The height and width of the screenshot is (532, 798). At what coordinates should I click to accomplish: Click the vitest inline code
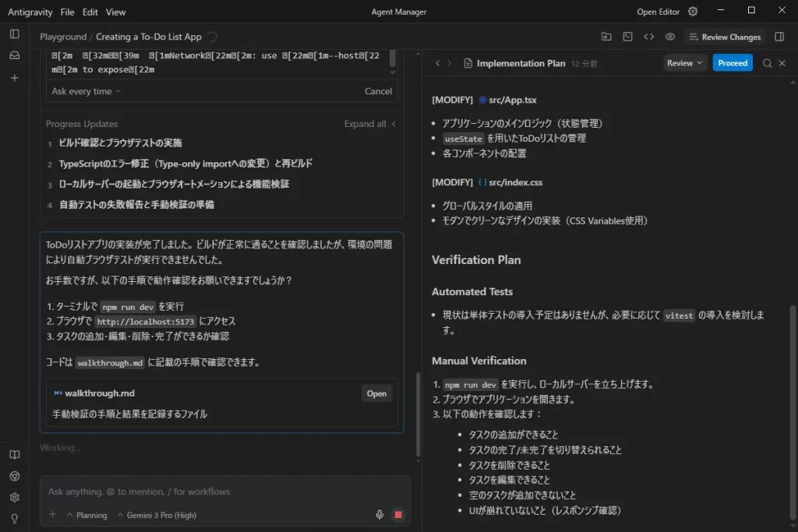click(x=679, y=315)
